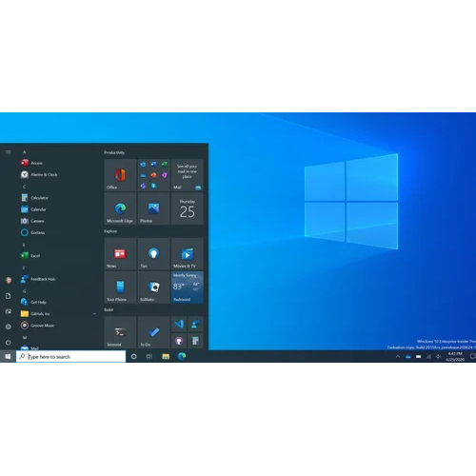Open the Thursday 25 calendar tile
This screenshot has width=476, height=476.
(x=188, y=208)
